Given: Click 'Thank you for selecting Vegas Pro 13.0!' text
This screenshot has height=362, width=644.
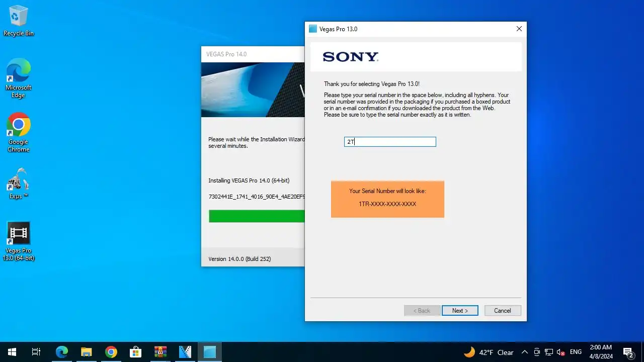Looking at the screenshot, I should coord(372,84).
